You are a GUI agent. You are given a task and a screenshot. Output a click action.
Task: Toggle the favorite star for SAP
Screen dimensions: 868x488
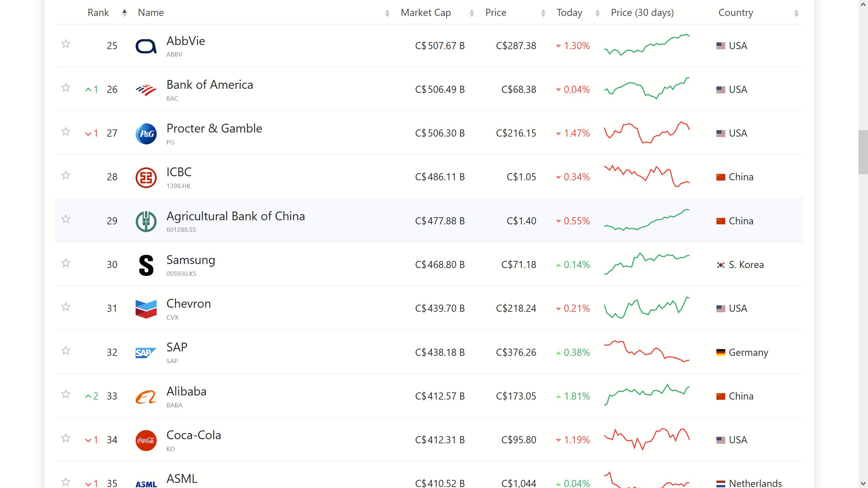tap(66, 350)
